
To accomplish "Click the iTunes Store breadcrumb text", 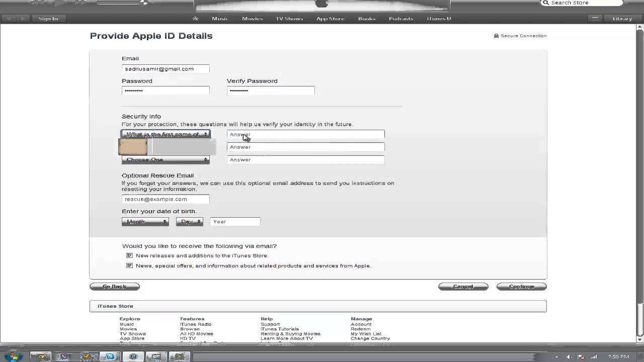I will point(115,306).
